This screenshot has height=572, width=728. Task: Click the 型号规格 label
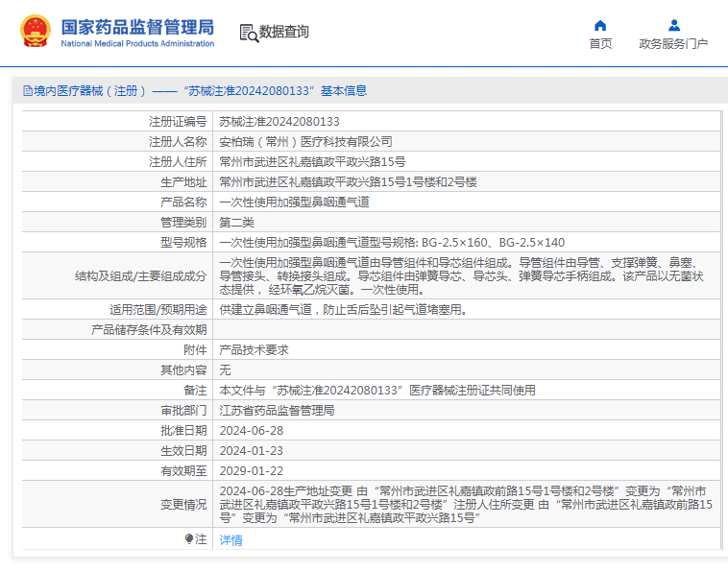[x=183, y=243]
